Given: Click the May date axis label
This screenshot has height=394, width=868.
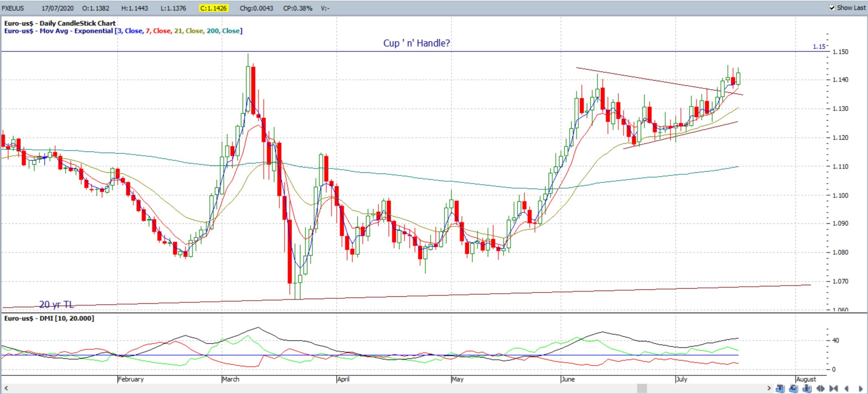Looking at the screenshot, I should (458, 379).
